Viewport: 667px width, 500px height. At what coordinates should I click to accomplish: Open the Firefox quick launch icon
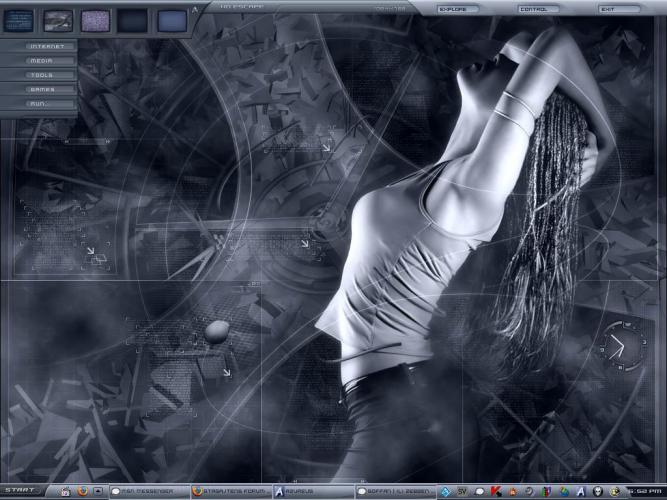[x=82, y=491]
